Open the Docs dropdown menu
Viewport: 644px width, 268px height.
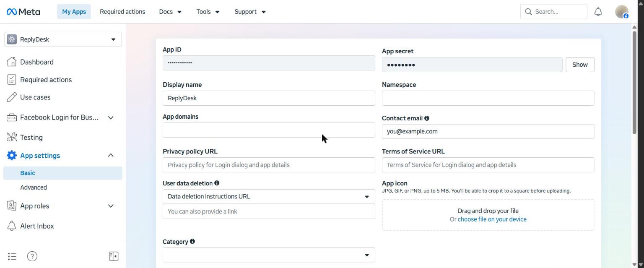coord(170,12)
